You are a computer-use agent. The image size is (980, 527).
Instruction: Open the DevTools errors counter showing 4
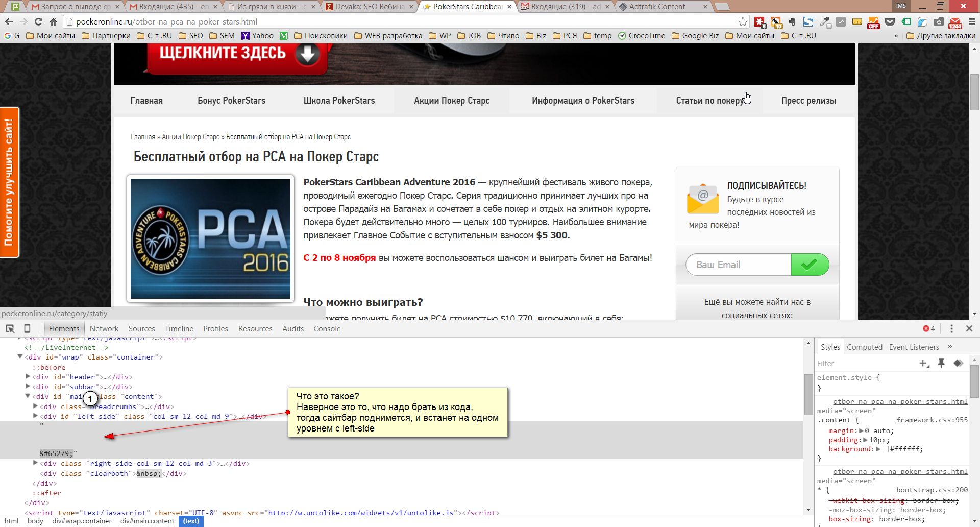(929, 329)
